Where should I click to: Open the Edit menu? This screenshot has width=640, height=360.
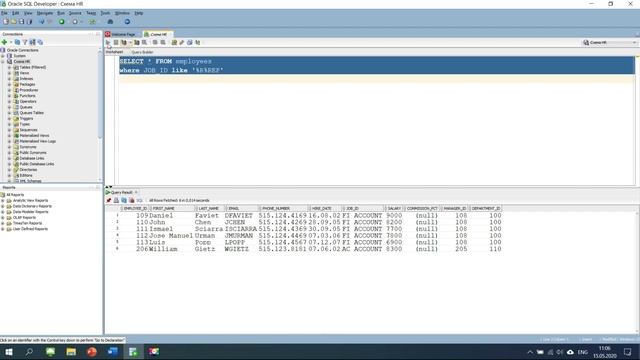tap(16, 13)
